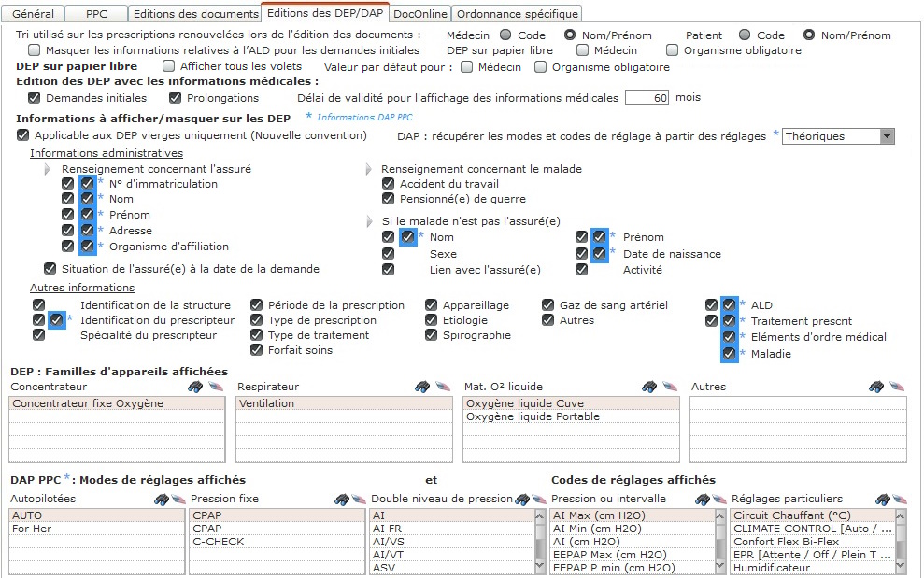
Task: Toggle Situation de l'assuré(e) checkbox
Action: pyautogui.click(x=50, y=269)
